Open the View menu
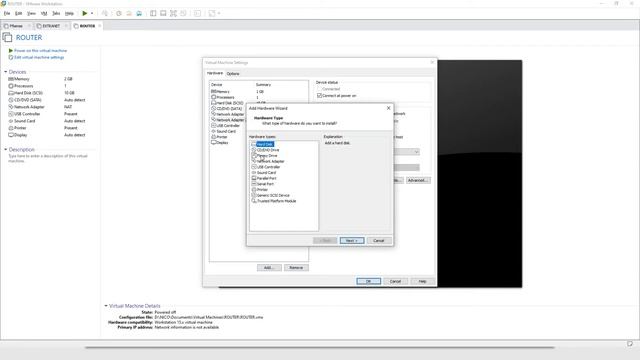The height and width of the screenshot is (360, 640). pos(31,13)
